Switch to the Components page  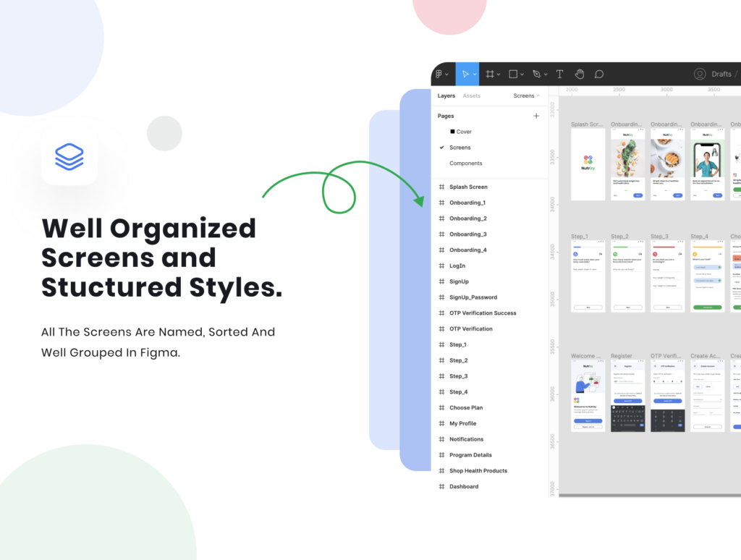pyautogui.click(x=465, y=164)
